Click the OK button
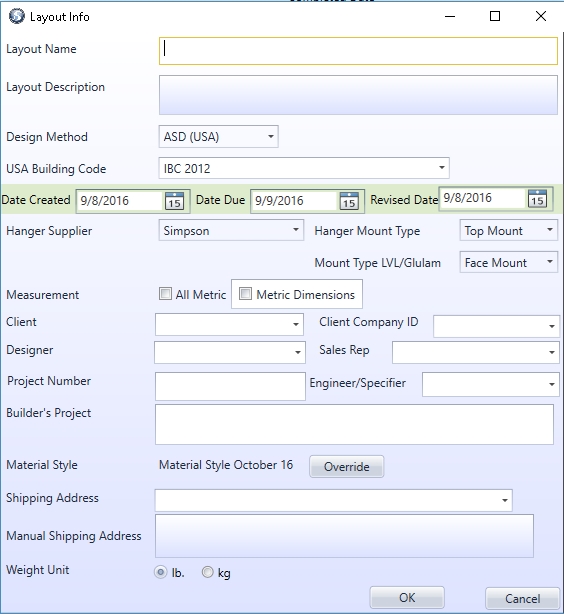The image size is (564, 614). [x=407, y=598]
